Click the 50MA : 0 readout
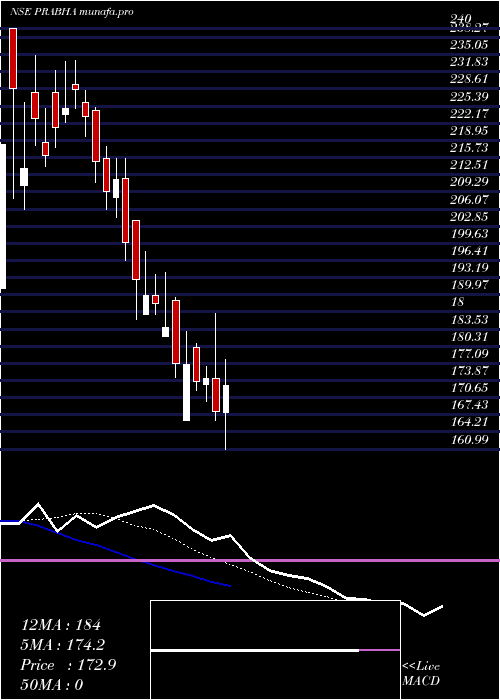This screenshot has width=500, height=700. pyautogui.click(x=52, y=685)
